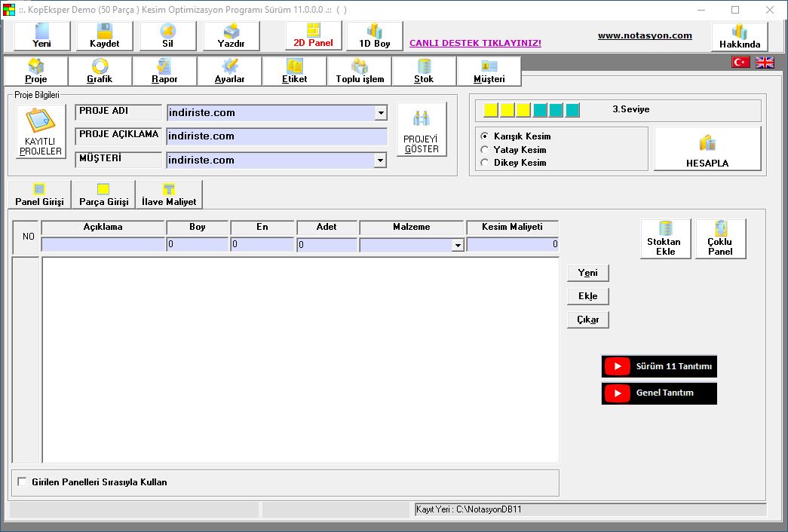This screenshot has height=532, width=788.
Task: Open the Müşteri customer tab
Action: [489, 72]
